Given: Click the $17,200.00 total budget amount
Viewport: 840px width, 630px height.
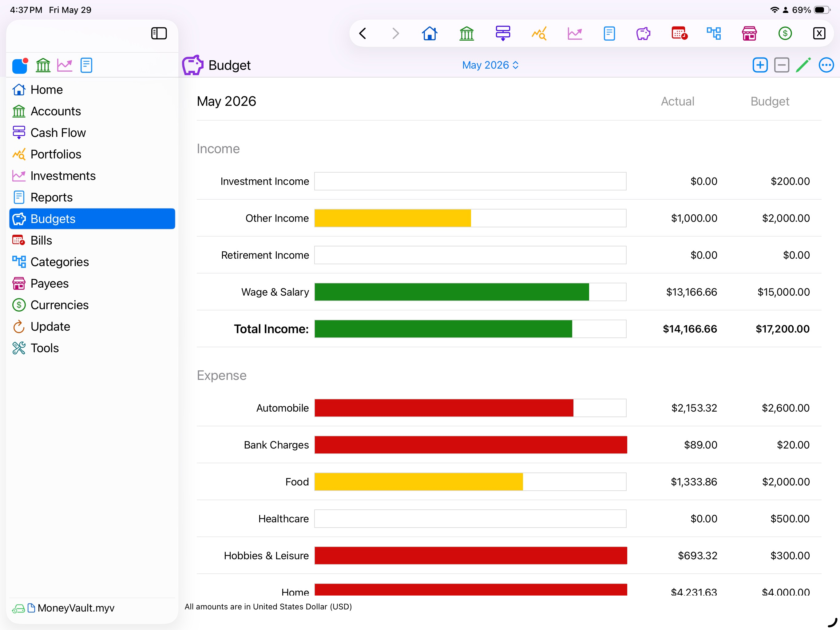Looking at the screenshot, I should [783, 329].
